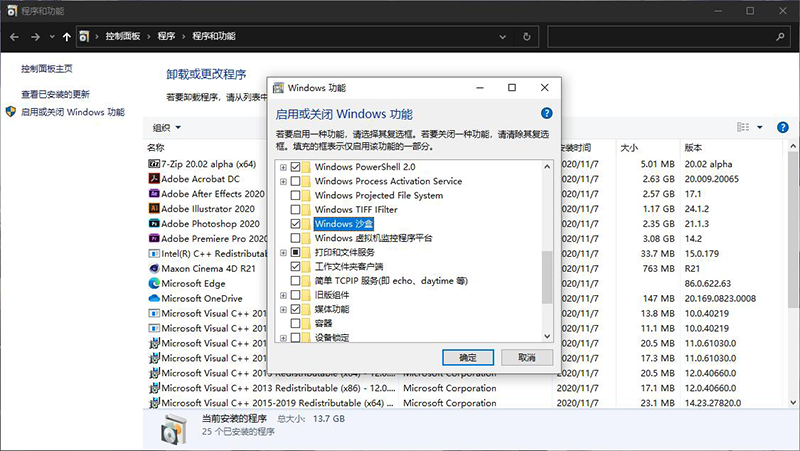Screen dimensions: 800x451
Task: Open the address bar history dropdown
Action: tap(503, 37)
